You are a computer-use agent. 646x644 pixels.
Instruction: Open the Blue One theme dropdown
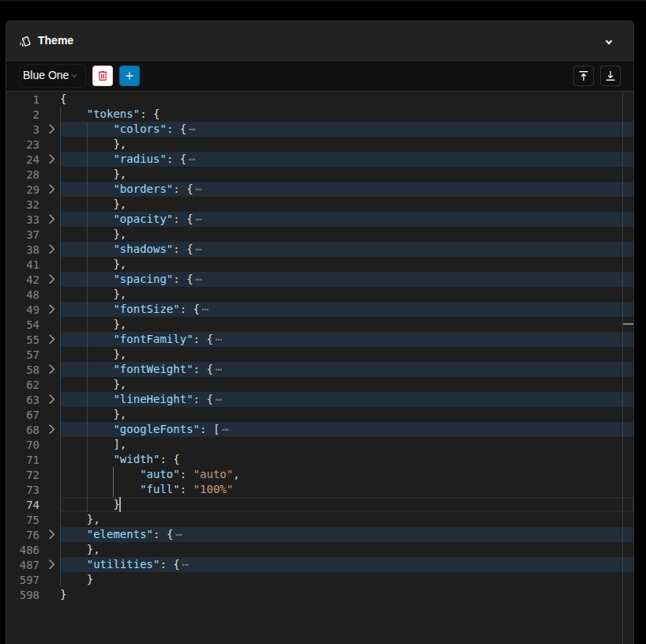coord(50,76)
